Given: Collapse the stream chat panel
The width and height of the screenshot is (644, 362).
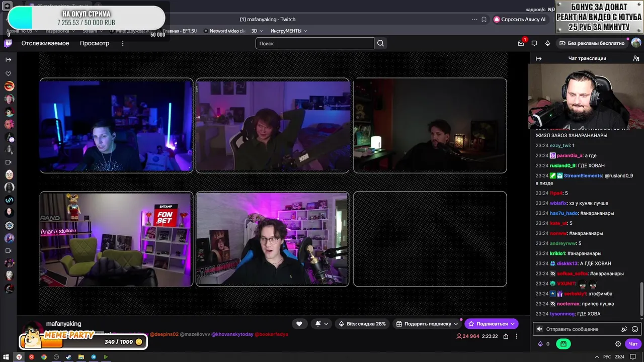Looking at the screenshot, I should click(x=538, y=58).
